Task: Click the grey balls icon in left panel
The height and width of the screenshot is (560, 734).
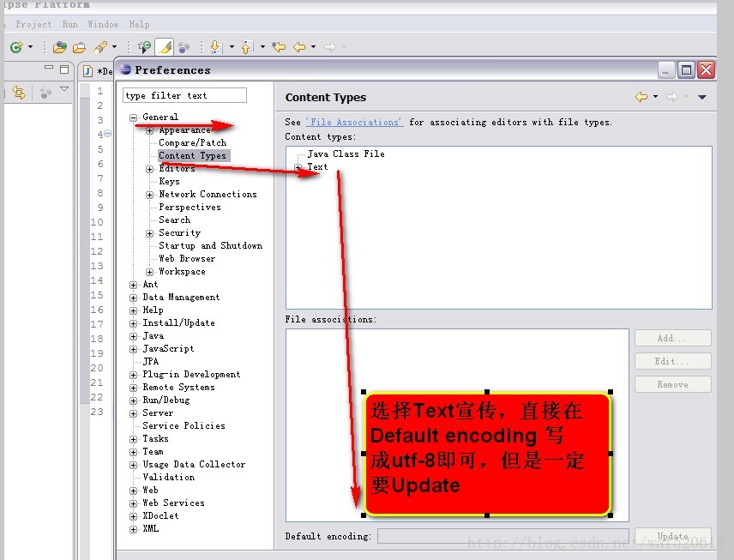Action: pos(45,93)
